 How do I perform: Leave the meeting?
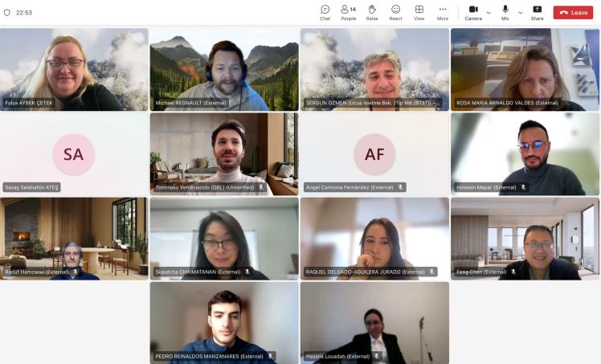[x=573, y=12]
